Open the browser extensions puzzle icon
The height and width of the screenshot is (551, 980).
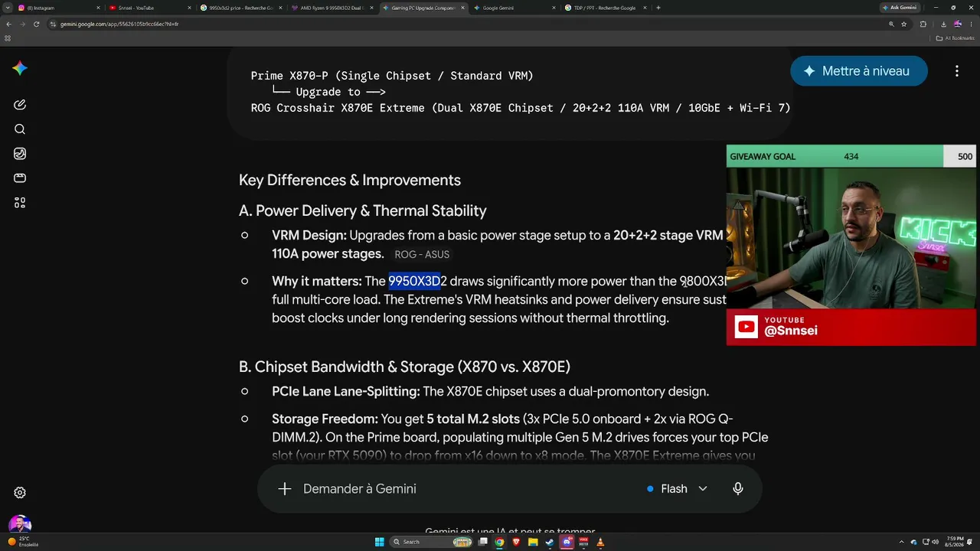tap(923, 24)
